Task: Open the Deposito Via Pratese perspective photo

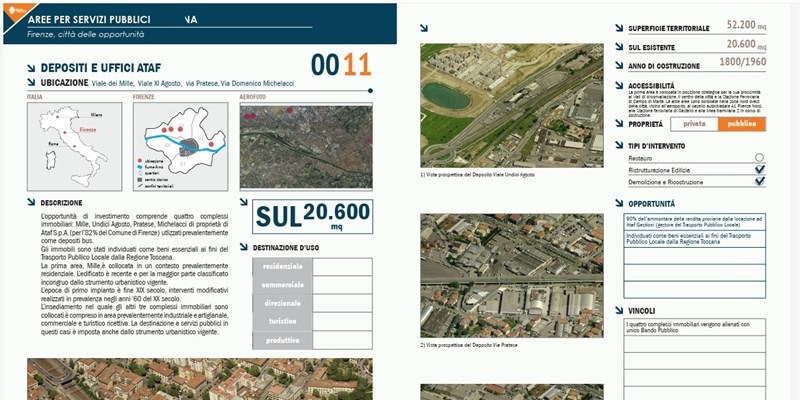Action: [x=512, y=276]
